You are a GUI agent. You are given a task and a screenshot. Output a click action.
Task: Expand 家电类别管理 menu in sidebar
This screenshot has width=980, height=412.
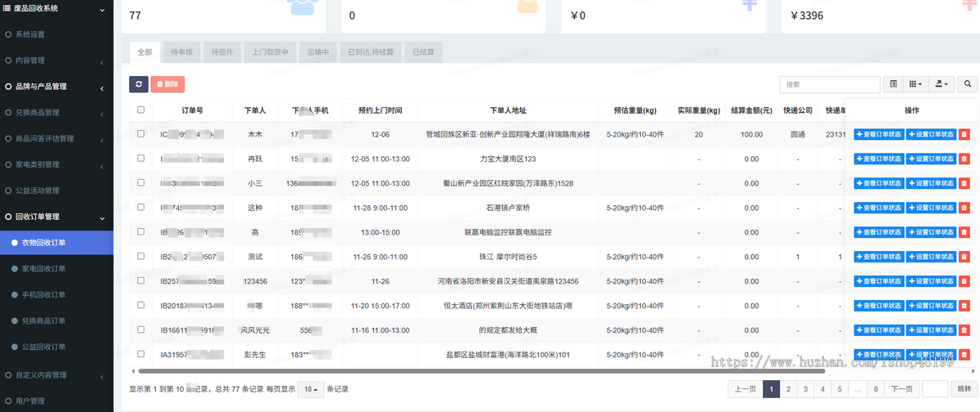(56, 165)
